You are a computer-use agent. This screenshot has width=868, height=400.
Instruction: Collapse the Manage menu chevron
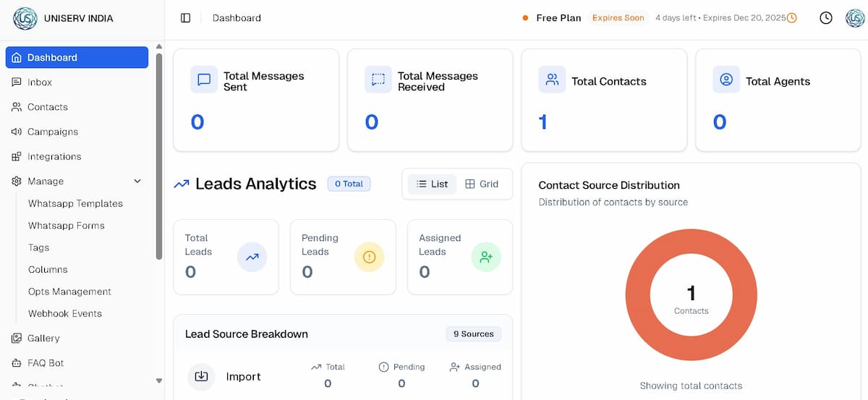pos(137,182)
